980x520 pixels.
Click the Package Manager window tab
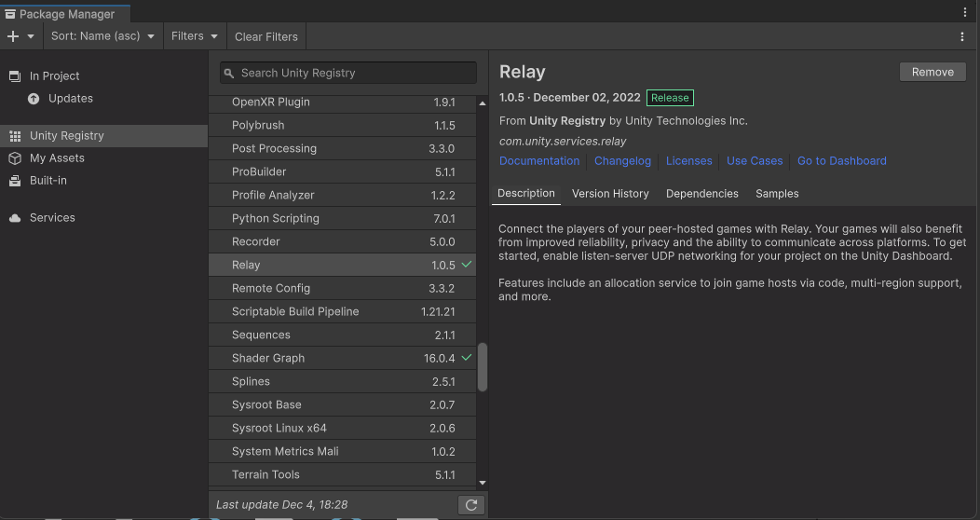tap(65, 13)
